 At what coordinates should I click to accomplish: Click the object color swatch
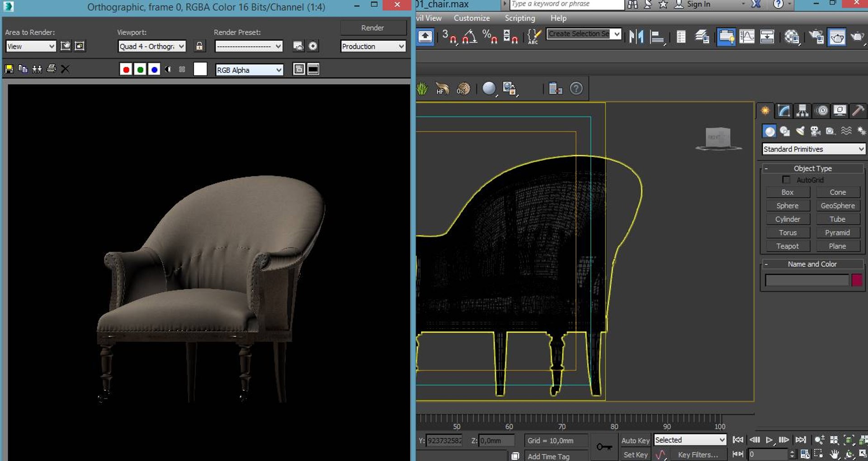coord(857,280)
